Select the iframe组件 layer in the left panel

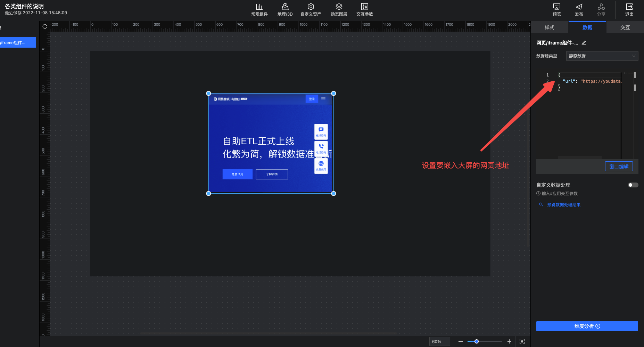pyautogui.click(x=17, y=43)
